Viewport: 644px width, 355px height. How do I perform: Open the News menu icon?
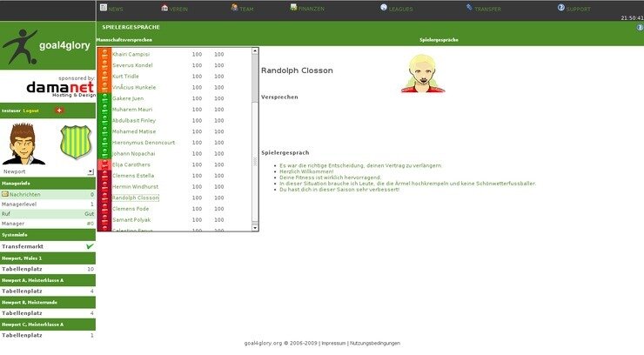click(x=103, y=7)
